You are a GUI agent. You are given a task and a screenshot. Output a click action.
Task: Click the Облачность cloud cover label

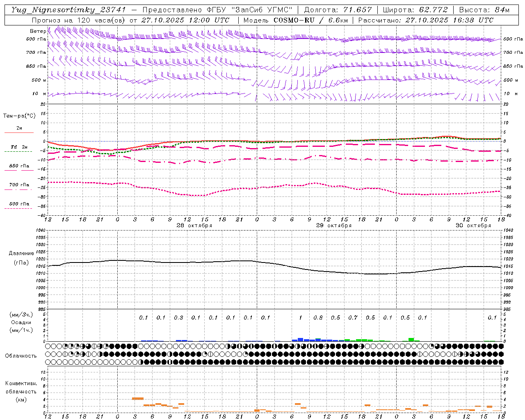pos(21,356)
